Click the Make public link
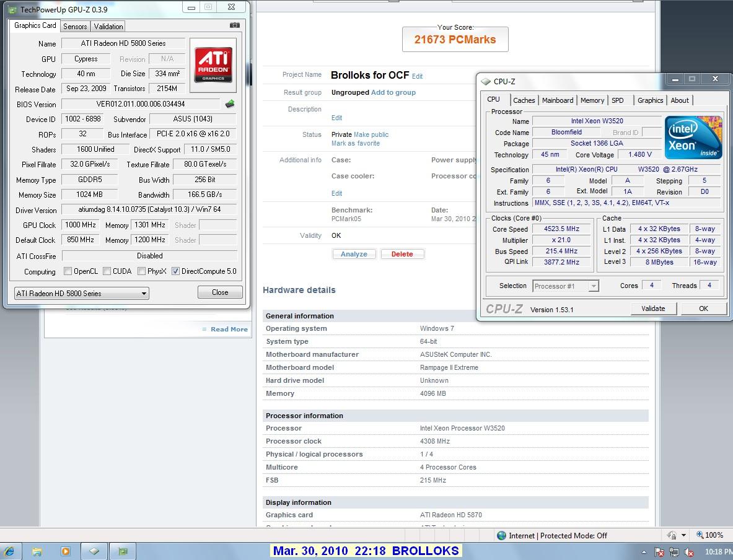The height and width of the screenshot is (560, 733). click(371, 134)
